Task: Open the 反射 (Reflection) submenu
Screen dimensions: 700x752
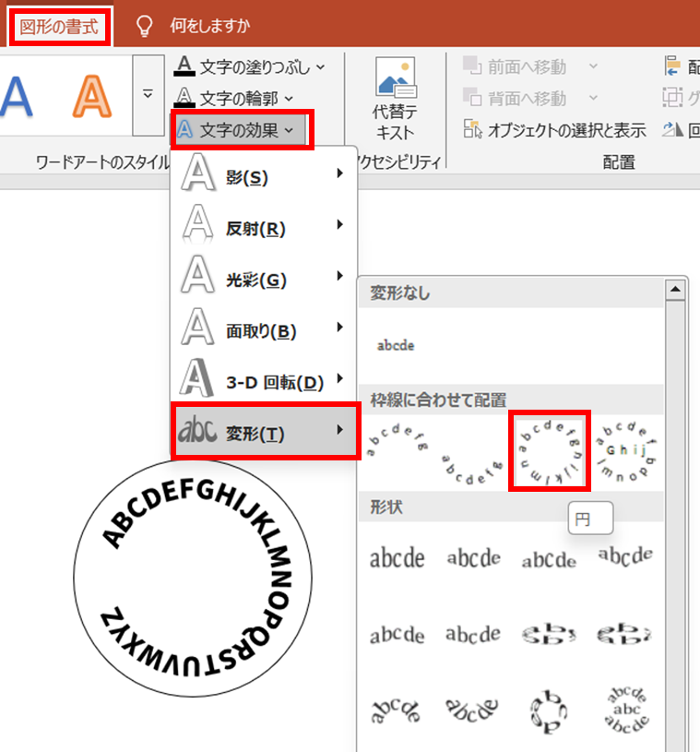Action: (264, 227)
